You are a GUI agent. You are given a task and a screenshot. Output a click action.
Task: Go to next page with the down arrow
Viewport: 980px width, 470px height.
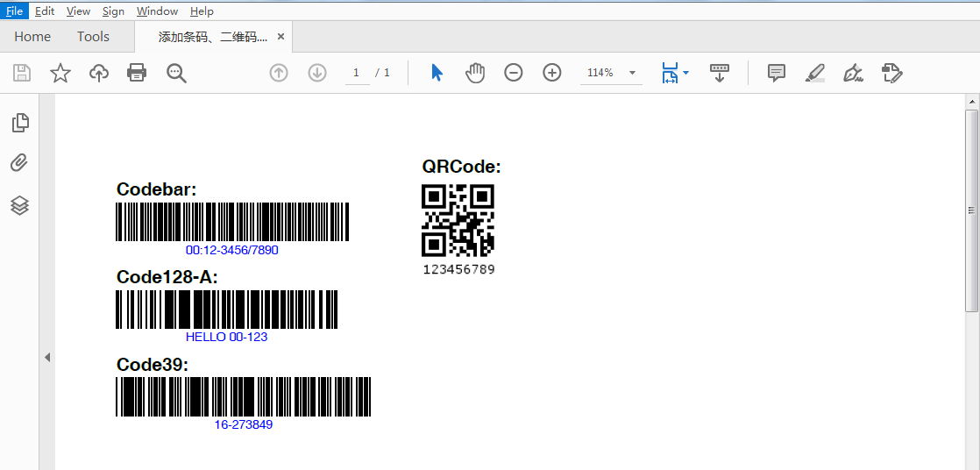coord(317,73)
